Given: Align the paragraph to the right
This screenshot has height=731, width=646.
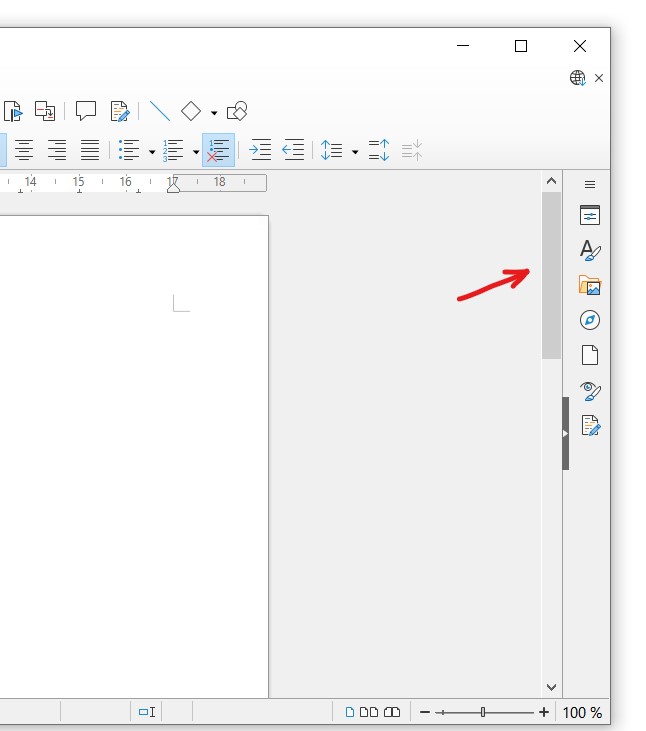Looking at the screenshot, I should 57,150.
